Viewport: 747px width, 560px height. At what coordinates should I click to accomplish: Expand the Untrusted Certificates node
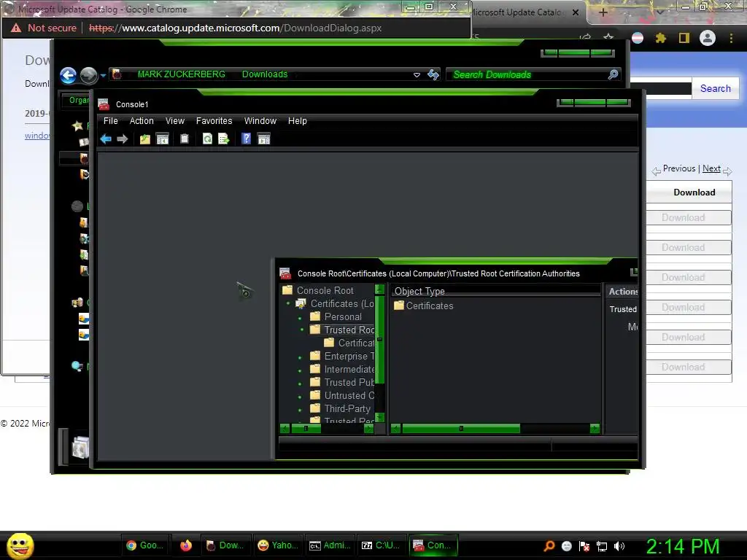click(300, 397)
